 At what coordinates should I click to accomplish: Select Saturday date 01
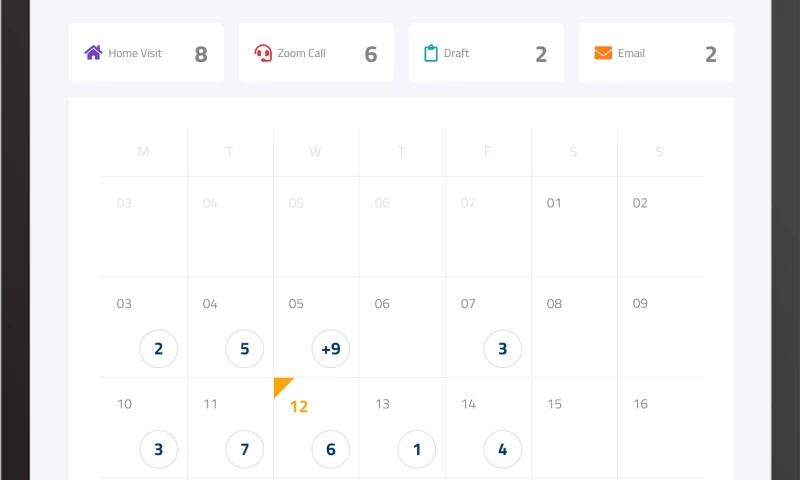pos(554,203)
